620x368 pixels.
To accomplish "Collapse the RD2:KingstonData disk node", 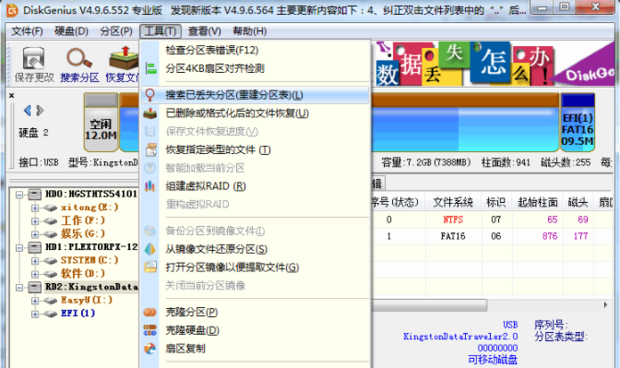I will (19, 287).
